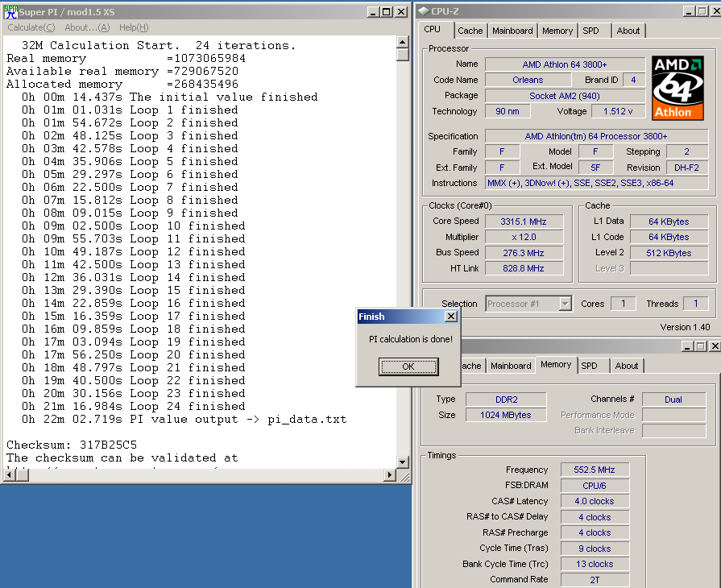Open About tab in lower CPU-Z window

coord(626,366)
